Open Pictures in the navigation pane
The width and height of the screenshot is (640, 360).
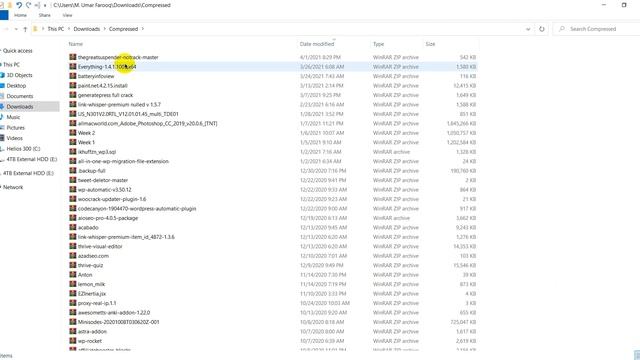16,128
